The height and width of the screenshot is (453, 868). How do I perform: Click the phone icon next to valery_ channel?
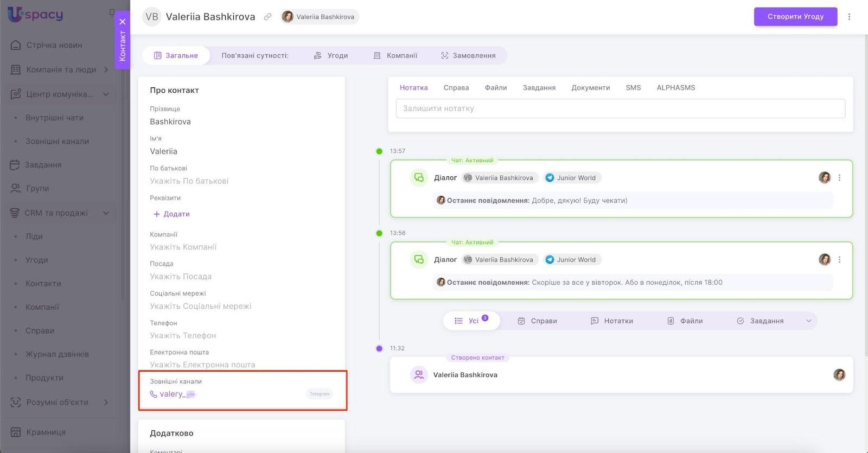154,394
